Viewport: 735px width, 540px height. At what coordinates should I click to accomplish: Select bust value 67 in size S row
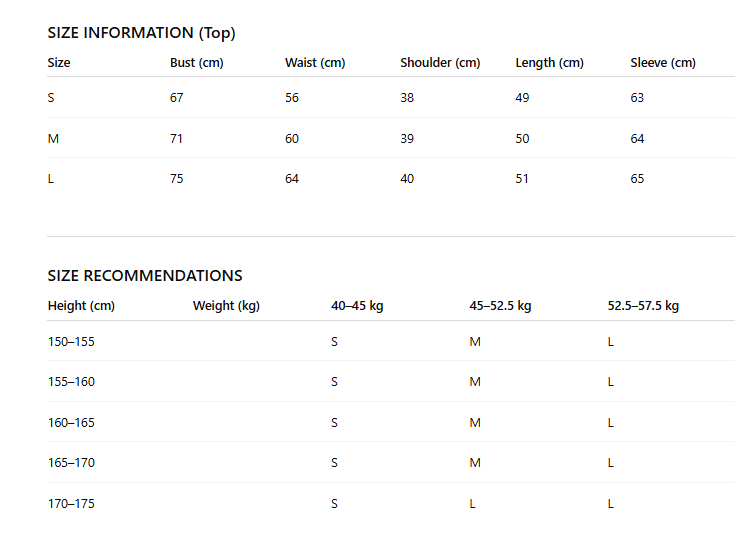177,98
